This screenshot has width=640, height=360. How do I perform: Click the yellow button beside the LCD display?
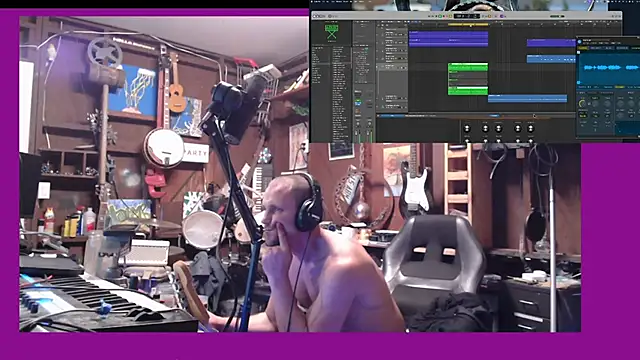click(450, 16)
